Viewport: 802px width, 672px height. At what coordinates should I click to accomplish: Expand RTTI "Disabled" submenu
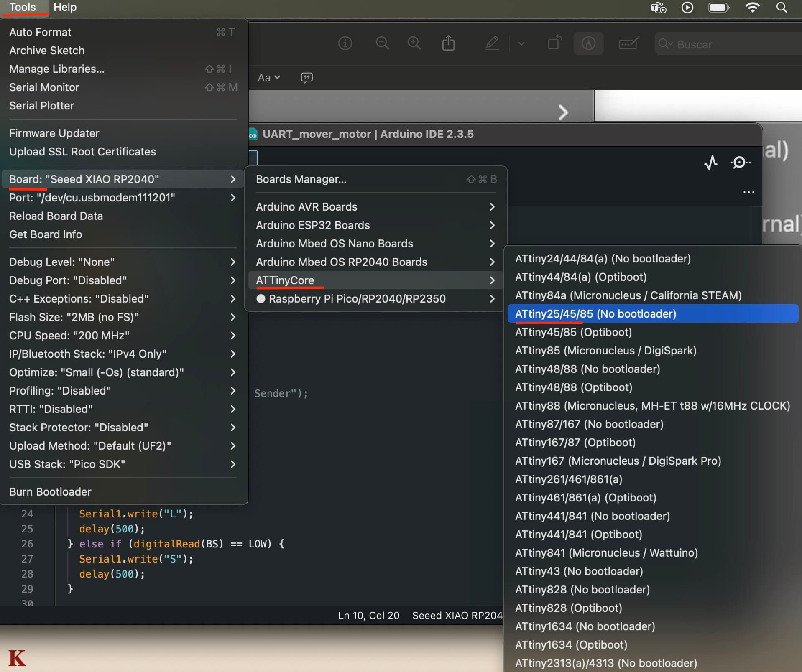(124, 409)
